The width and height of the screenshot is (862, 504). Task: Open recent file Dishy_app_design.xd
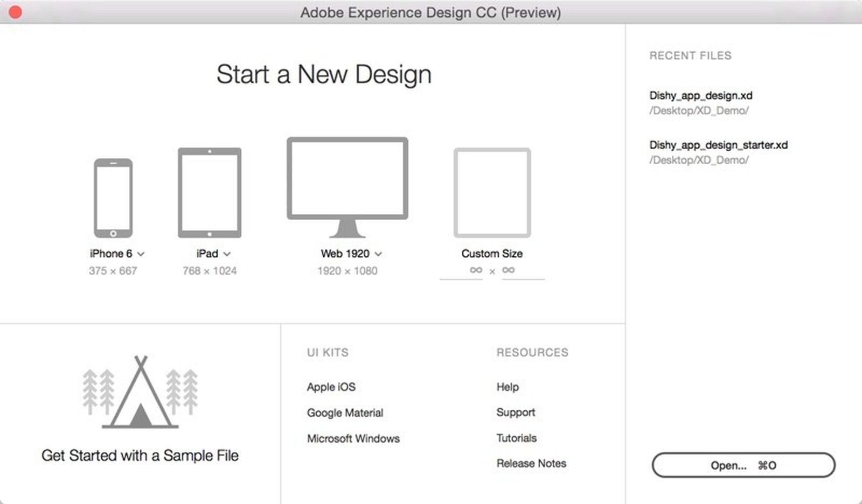pyautogui.click(x=701, y=96)
